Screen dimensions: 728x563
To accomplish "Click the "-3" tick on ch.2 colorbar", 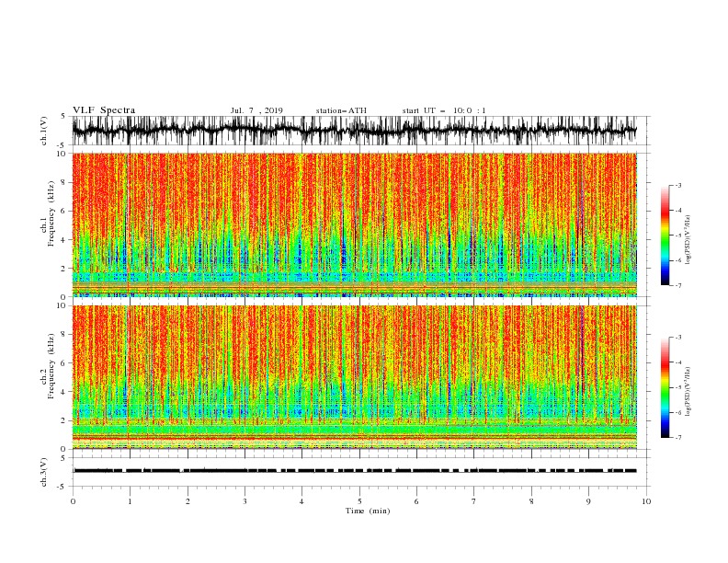I will [x=677, y=338].
